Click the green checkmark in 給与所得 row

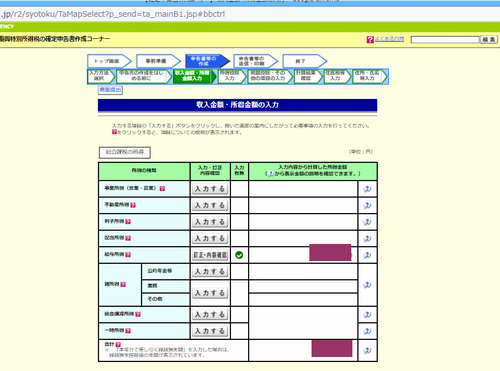[x=239, y=255]
